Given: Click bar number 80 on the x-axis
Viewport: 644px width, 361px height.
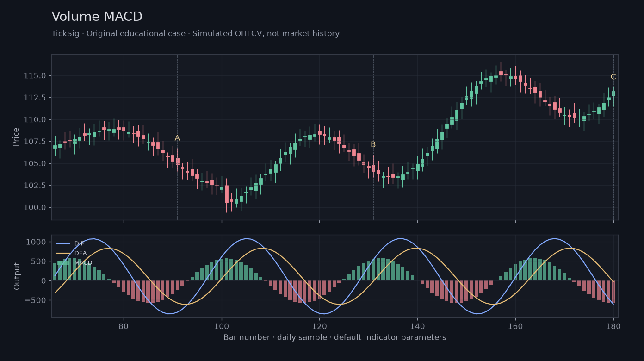Looking at the screenshot, I should (x=124, y=326).
